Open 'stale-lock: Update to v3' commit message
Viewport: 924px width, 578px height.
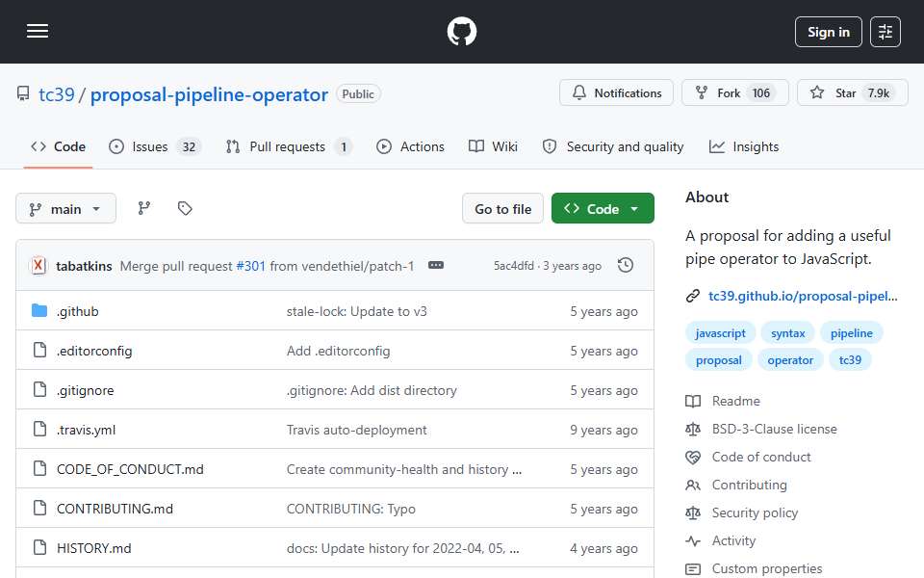pyautogui.click(x=356, y=311)
